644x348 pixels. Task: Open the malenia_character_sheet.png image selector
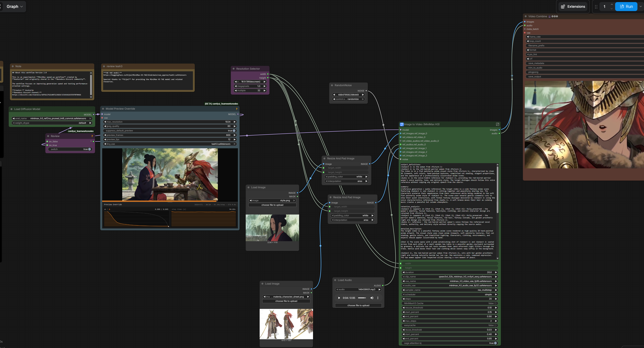(286, 297)
